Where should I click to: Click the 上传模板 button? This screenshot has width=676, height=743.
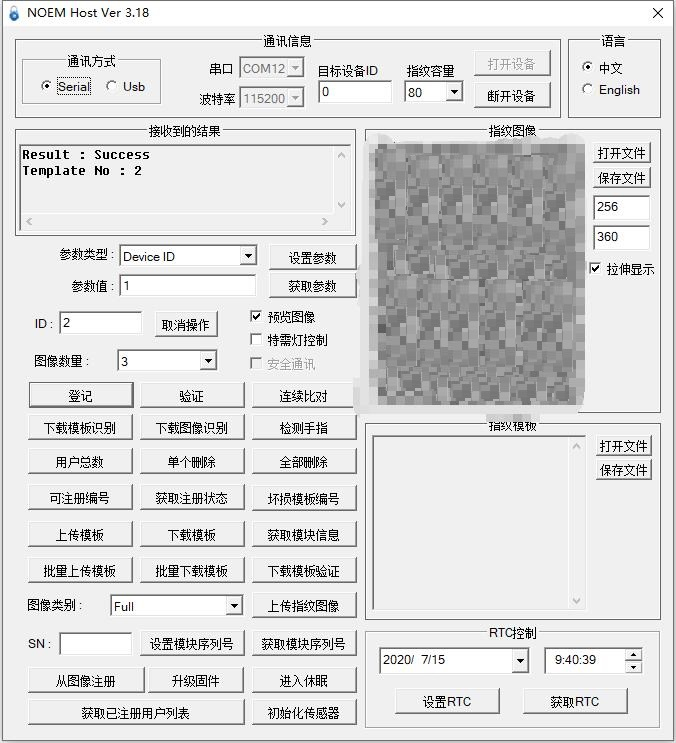80,535
